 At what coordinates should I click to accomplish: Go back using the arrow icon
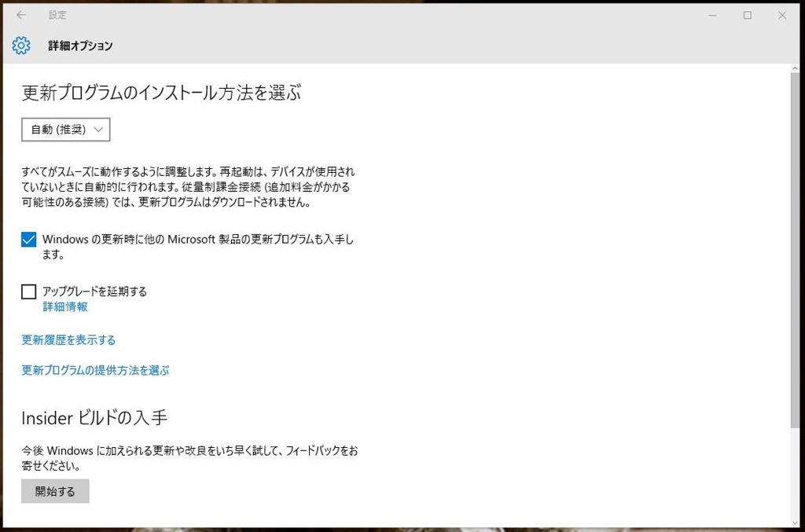[21, 16]
